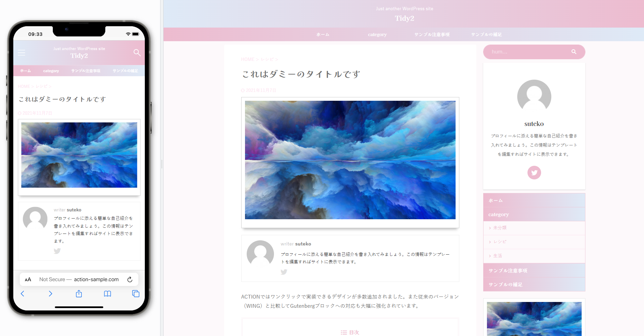The height and width of the screenshot is (336, 644).
Task: Click category in the sidebar menu widget
Action: (x=534, y=214)
